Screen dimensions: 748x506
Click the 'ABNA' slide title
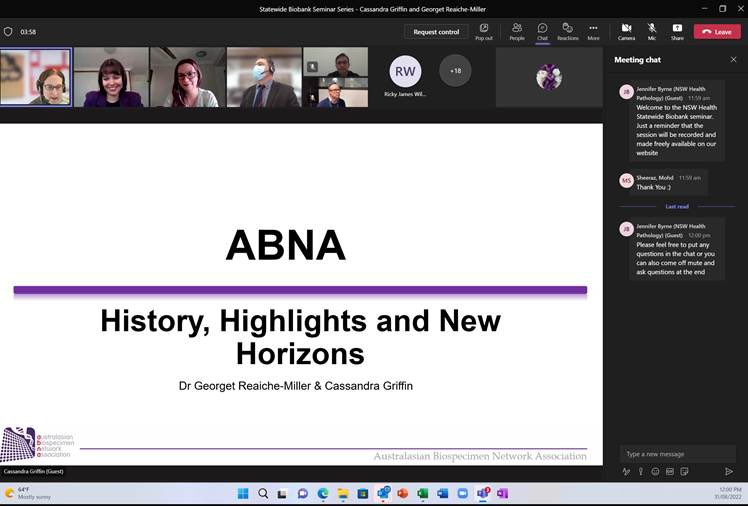(285, 245)
